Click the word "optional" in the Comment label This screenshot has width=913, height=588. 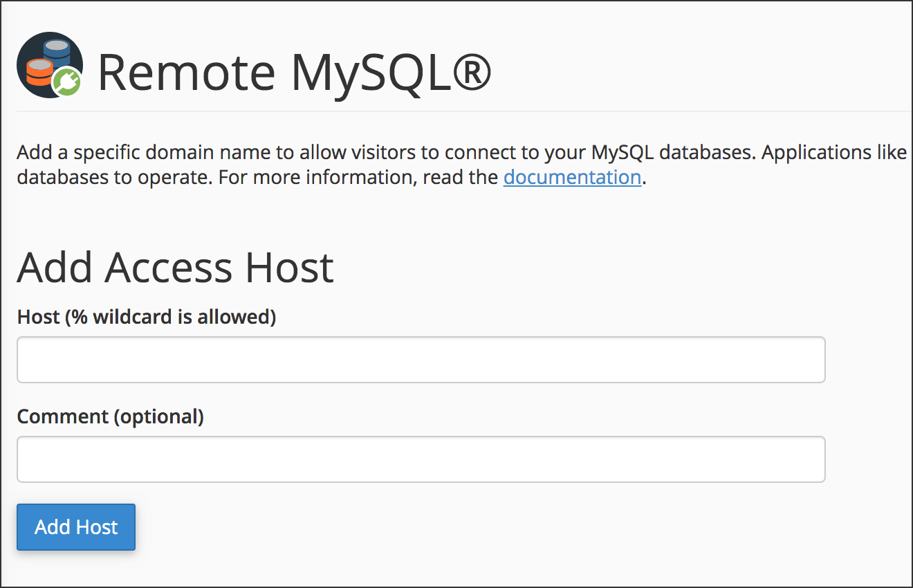coord(158,416)
